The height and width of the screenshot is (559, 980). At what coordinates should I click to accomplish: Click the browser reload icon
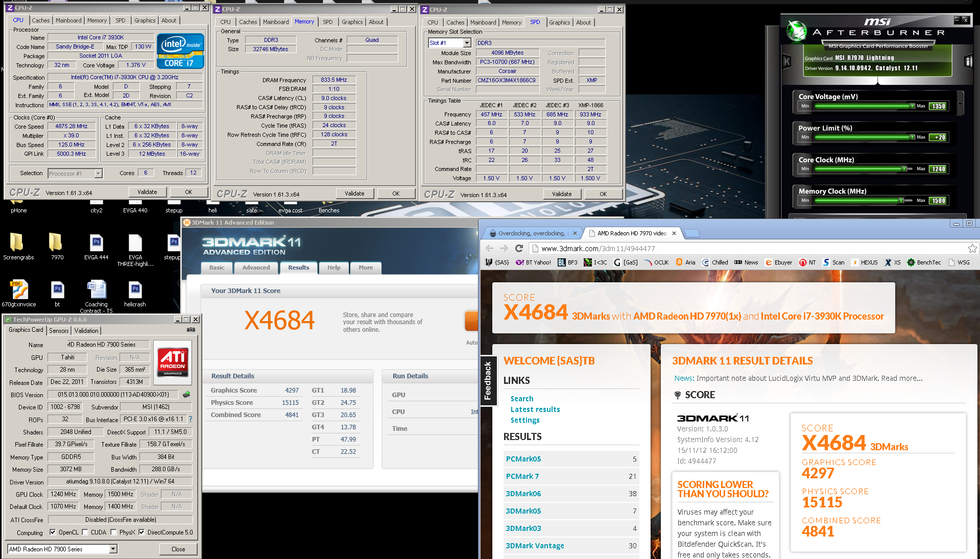coord(519,249)
